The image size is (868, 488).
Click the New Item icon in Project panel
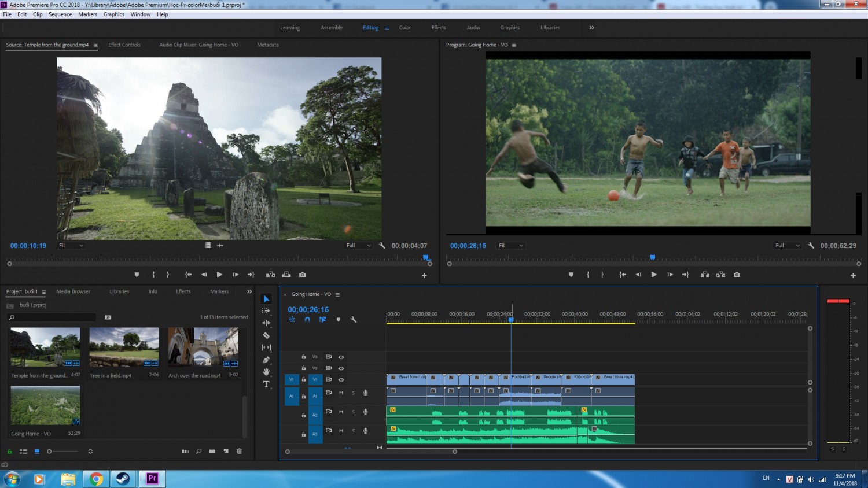pyautogui.click(x=226, y=451)
